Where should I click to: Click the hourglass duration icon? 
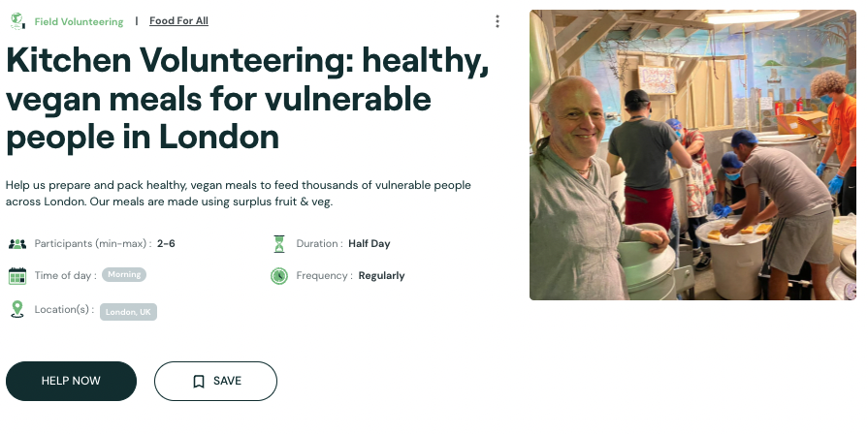coord(279,244)
